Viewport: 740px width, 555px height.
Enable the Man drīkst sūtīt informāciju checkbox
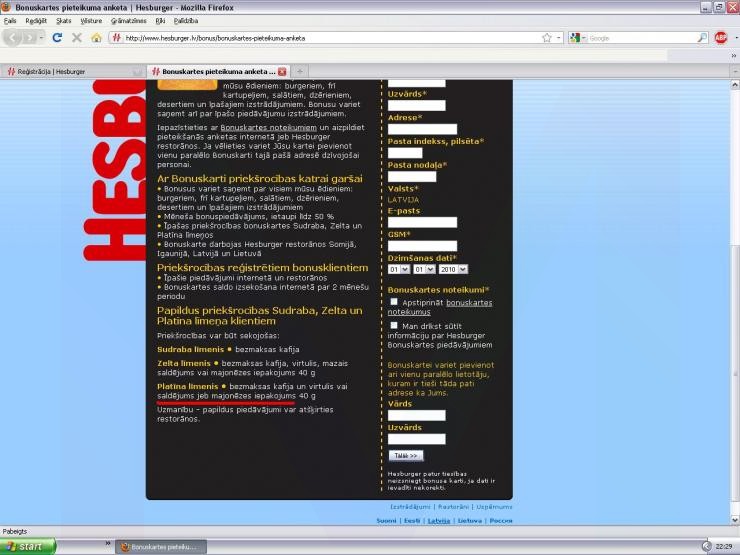click(394, 325)
